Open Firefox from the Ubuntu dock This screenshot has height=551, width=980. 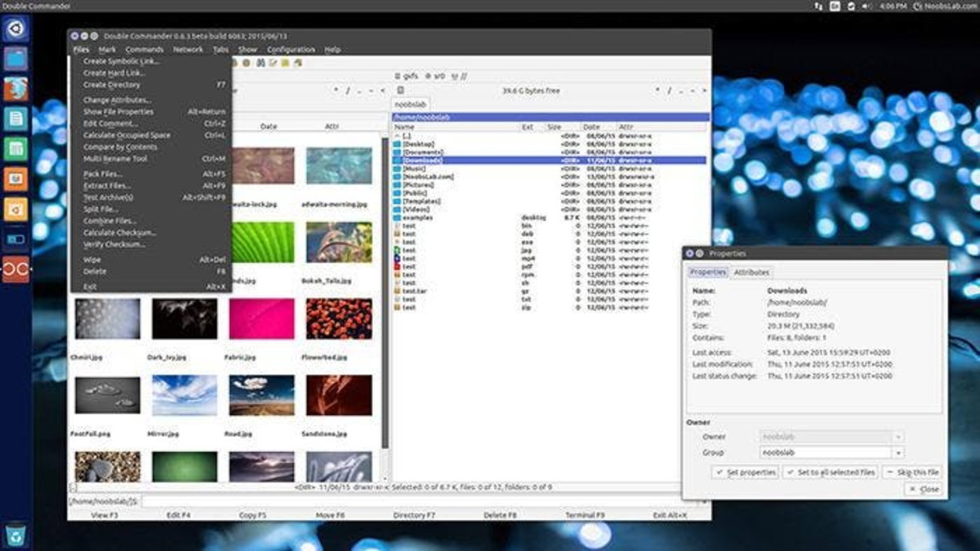(16, 89)
